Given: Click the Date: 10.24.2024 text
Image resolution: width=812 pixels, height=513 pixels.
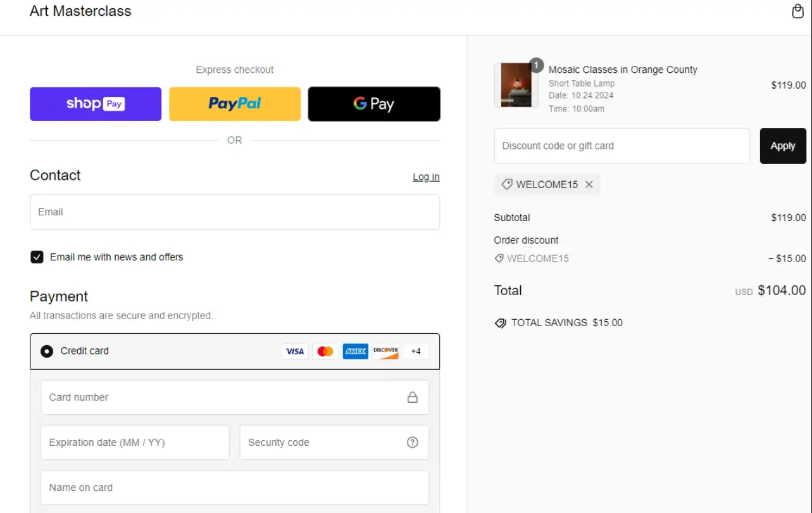Looking at the screenshot, I should click(x=581, y=96).
